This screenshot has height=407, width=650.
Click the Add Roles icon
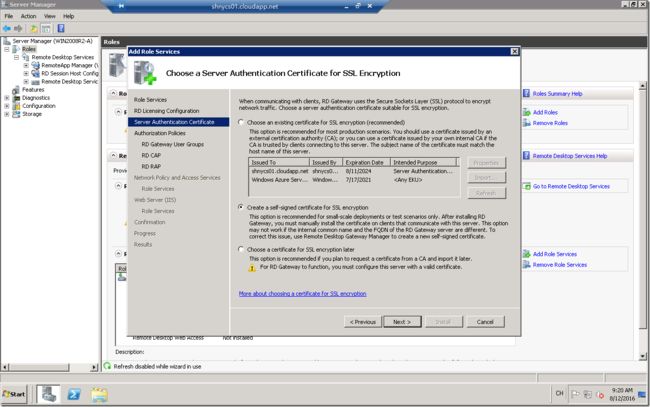pyautogui.click(x=526, y=112)
